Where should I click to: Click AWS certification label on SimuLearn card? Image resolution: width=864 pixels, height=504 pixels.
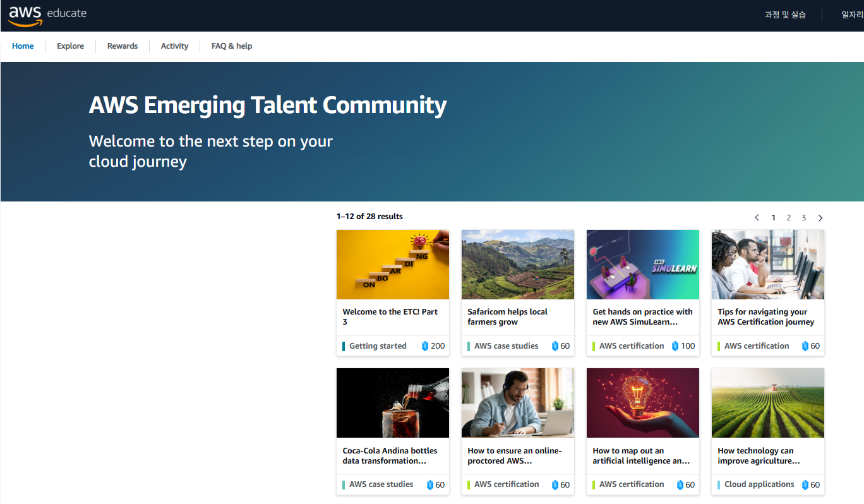pyautogui.click(x=632, y=346)
